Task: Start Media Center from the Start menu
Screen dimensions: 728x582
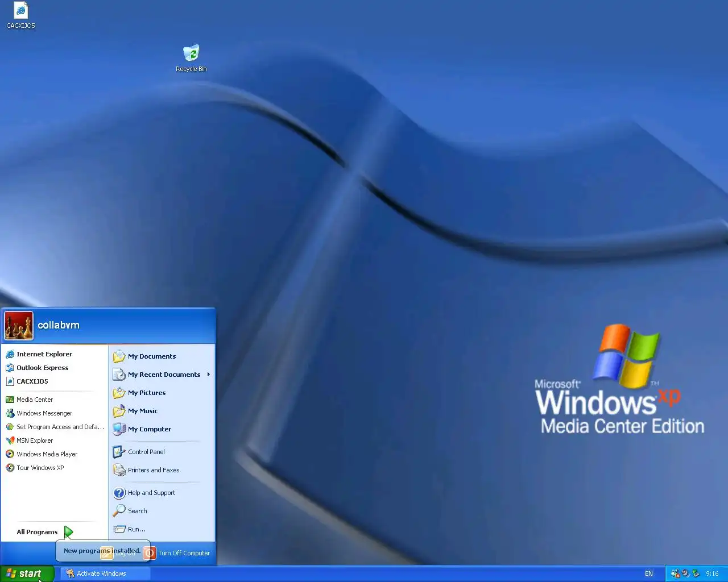Action: (55, 400)
